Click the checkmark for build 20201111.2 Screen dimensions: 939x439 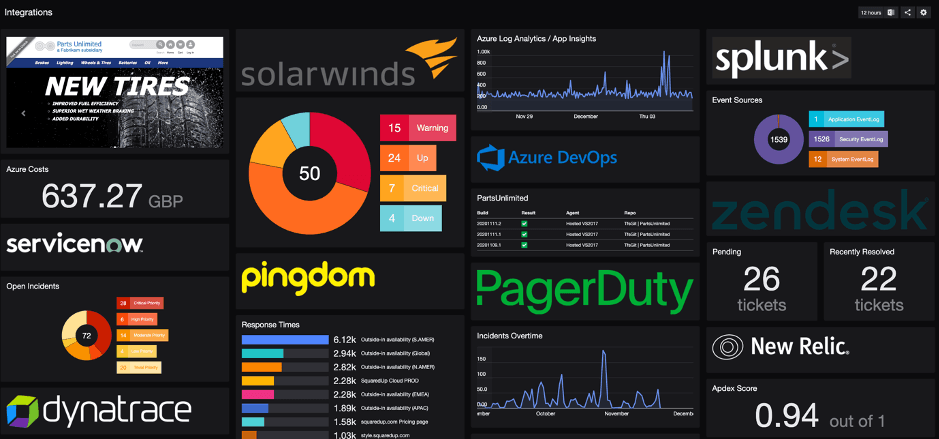[525, 223]
